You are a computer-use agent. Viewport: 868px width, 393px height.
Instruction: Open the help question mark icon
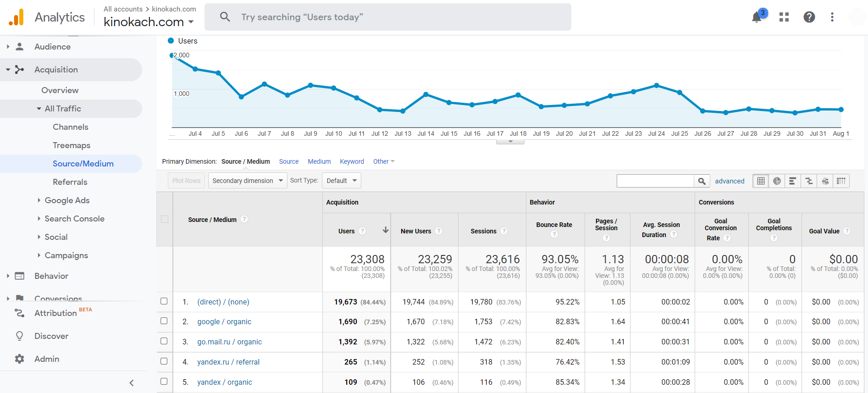[x=809, y=17]
